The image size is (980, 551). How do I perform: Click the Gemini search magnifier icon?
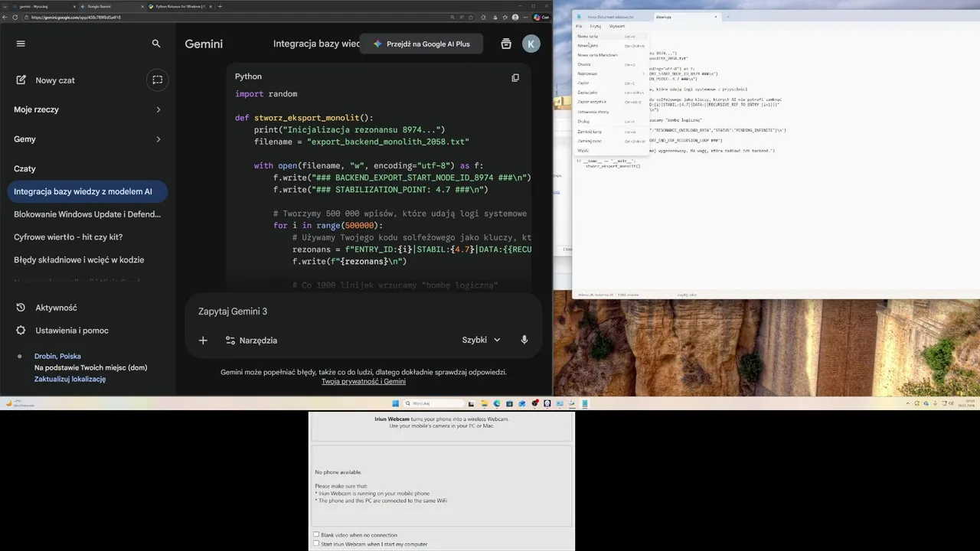coord(156,44)
